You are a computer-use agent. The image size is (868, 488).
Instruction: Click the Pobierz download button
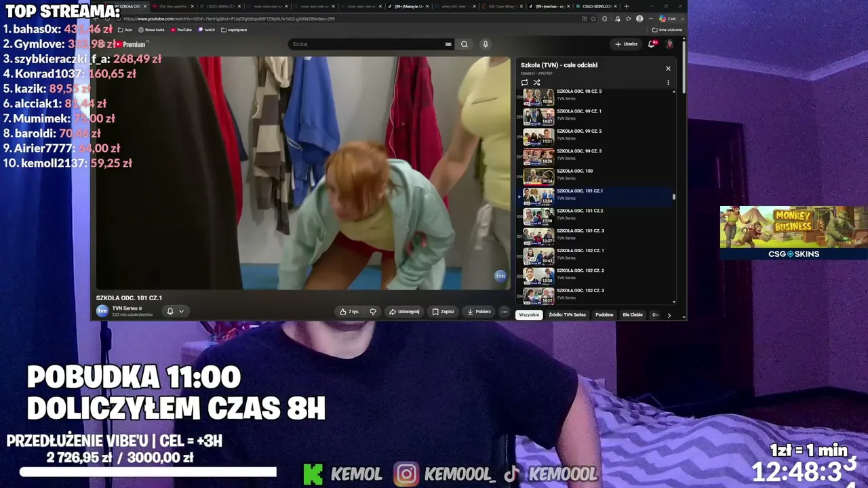point(479,312)
